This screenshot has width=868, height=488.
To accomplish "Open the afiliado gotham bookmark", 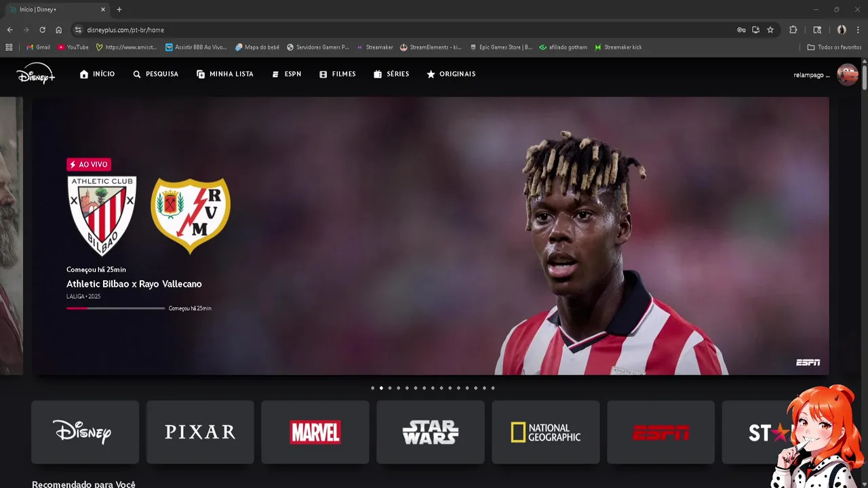I will point(564,47).
